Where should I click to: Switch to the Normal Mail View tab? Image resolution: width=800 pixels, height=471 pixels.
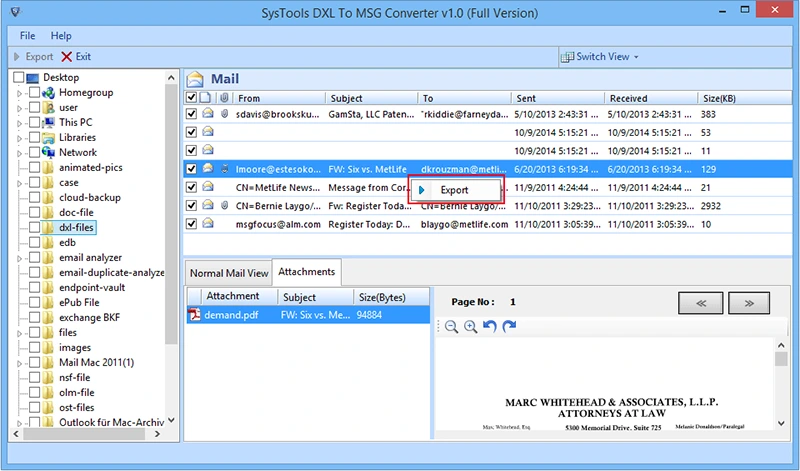click(x=229, y=273)
